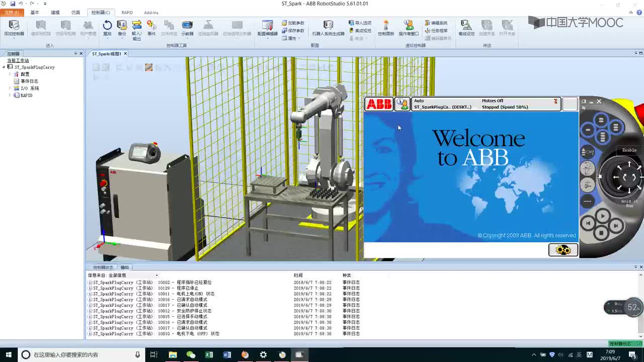Open the FlexPendant quick settings button
This screenshot has height=362, width=644.
562,250
